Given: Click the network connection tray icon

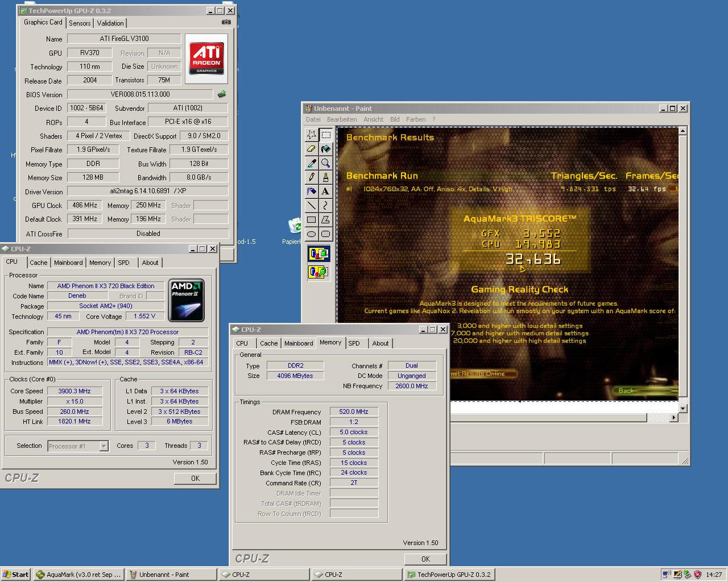Looking at the screenshot, I should (x=667, y=575).
